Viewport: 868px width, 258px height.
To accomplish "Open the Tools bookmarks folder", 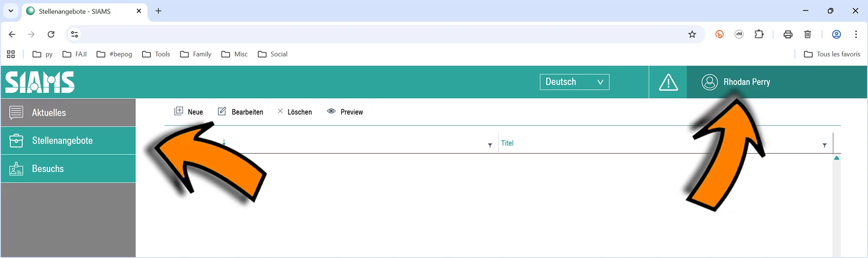I will click(x=156, y=54).
